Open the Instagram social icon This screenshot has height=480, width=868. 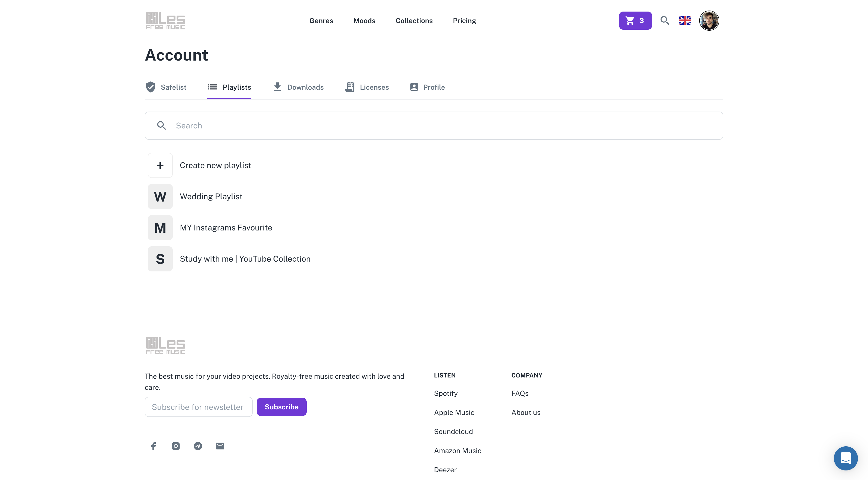pyautogui.click(x=176, y=446)
